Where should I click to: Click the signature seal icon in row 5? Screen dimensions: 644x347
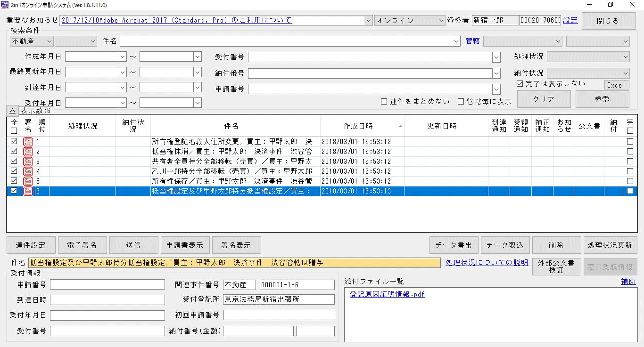[x=28, y=181]
